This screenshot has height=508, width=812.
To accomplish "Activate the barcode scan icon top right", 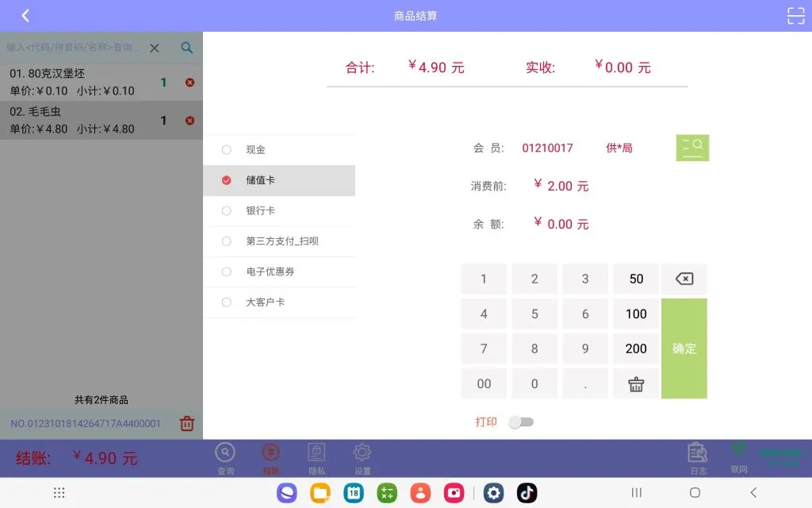I will click(795, 15).
